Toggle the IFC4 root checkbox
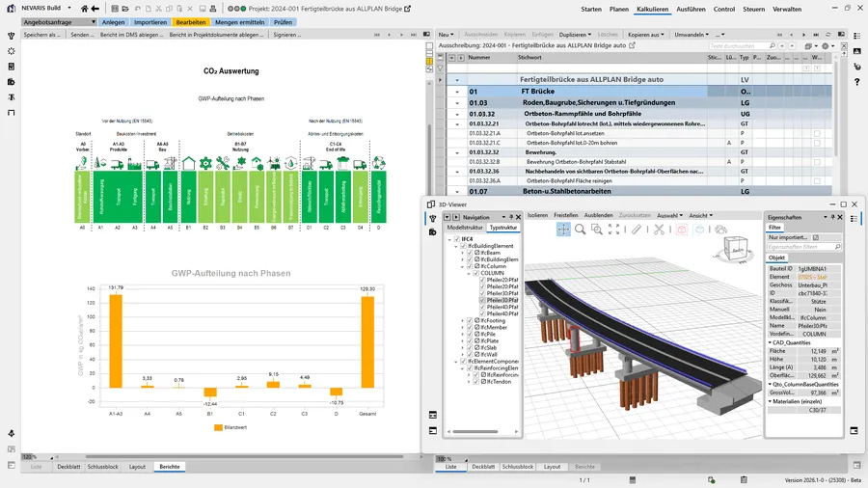Image resolution: width=868 pixels, height=488 pixels. [457, 239]
